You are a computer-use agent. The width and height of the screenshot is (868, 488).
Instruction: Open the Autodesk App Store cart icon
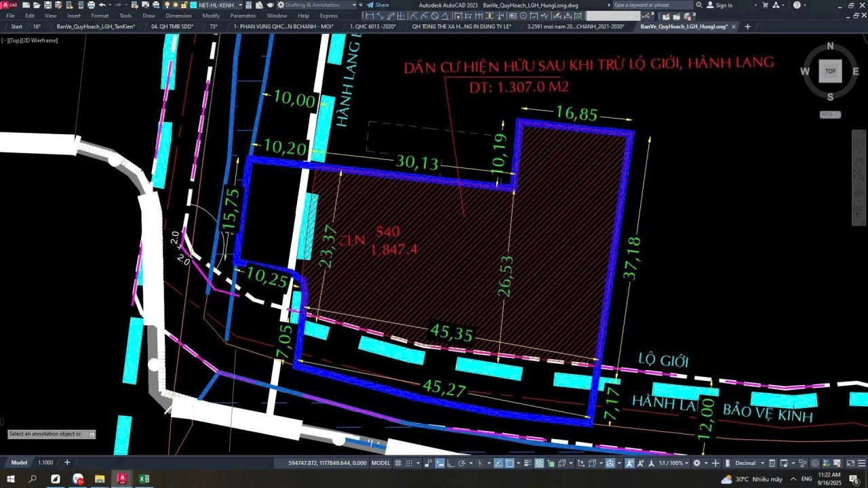pos(765,5)
